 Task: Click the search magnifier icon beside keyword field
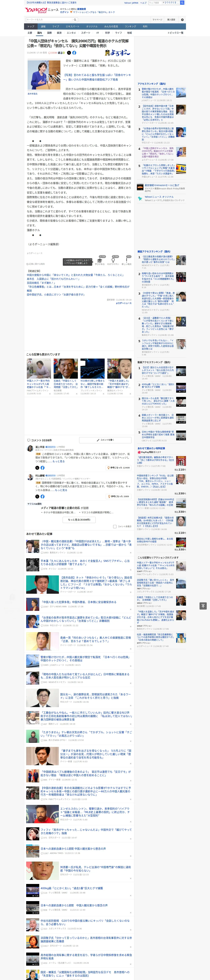click(x=75, y=20)
